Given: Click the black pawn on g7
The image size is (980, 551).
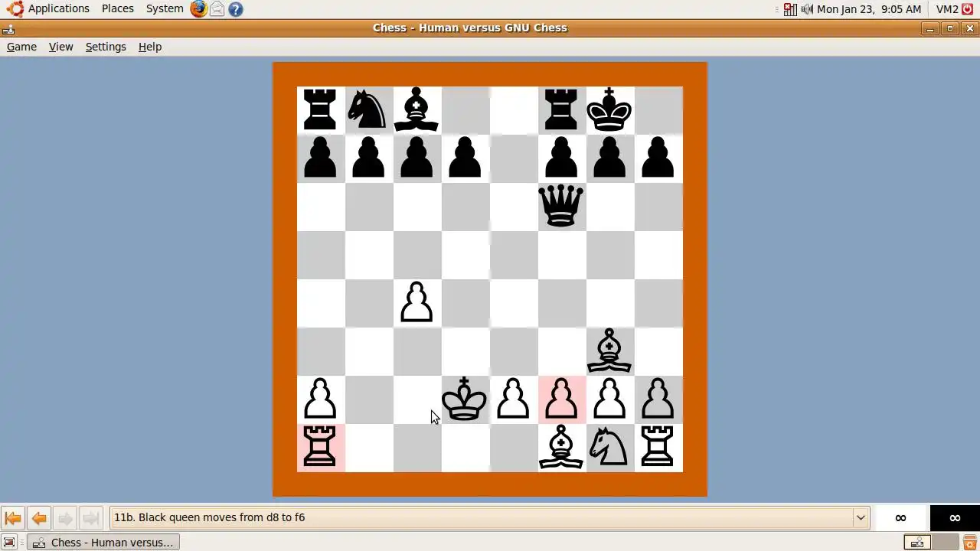Looking at the screenshot, I should click(609, 158).
